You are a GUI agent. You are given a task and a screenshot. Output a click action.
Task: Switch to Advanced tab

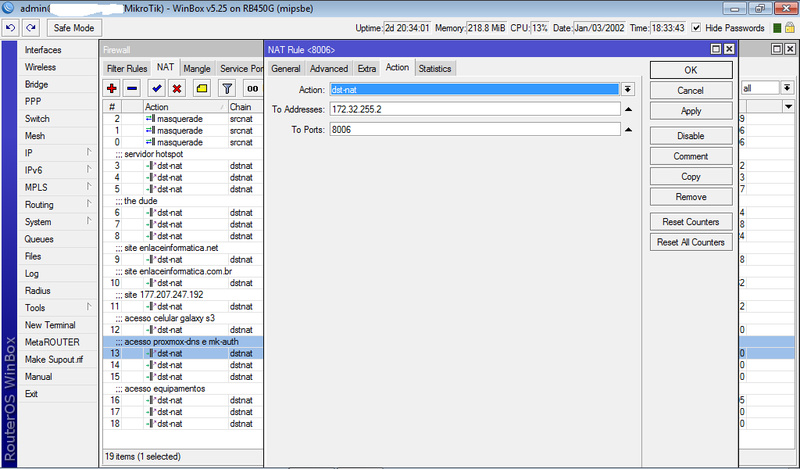(x=329, y=68)
